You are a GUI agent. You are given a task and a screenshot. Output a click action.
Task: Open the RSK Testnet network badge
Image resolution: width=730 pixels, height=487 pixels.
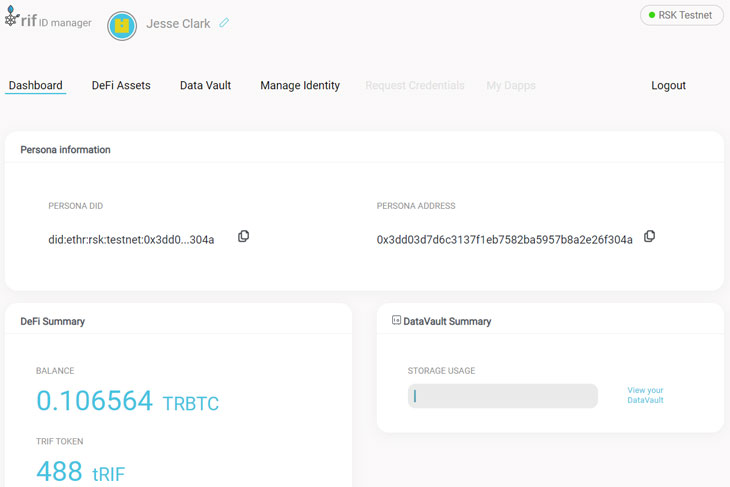tap(682, 15)
